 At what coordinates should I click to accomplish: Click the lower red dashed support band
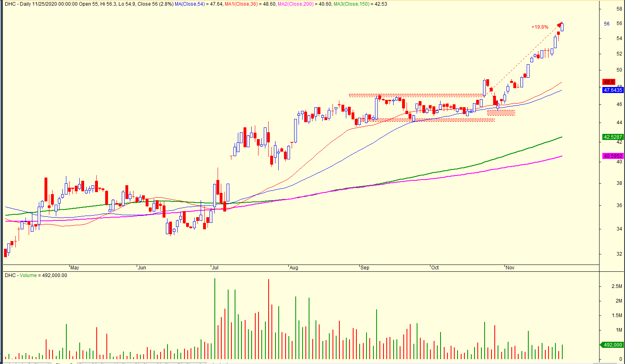(x=433, y=120)
